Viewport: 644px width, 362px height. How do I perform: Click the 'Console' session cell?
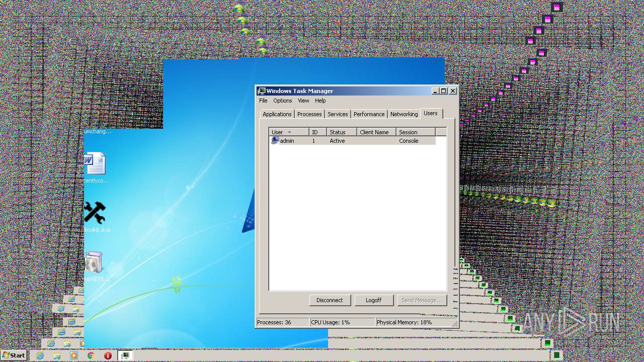[409, 141]
